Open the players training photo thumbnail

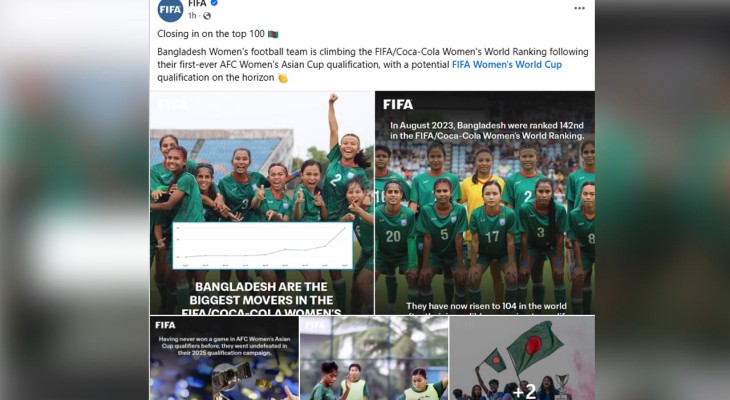[x=374, y=358]
